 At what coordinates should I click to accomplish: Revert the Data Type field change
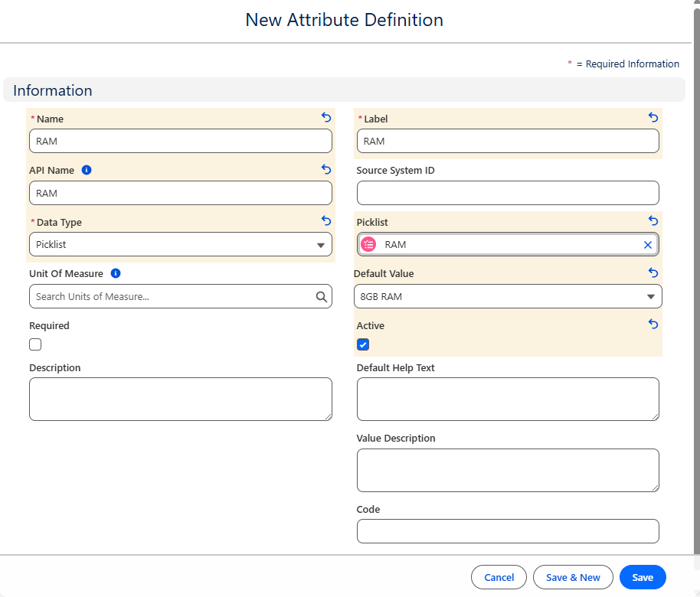pyautogui.click(x=326, y=221)
